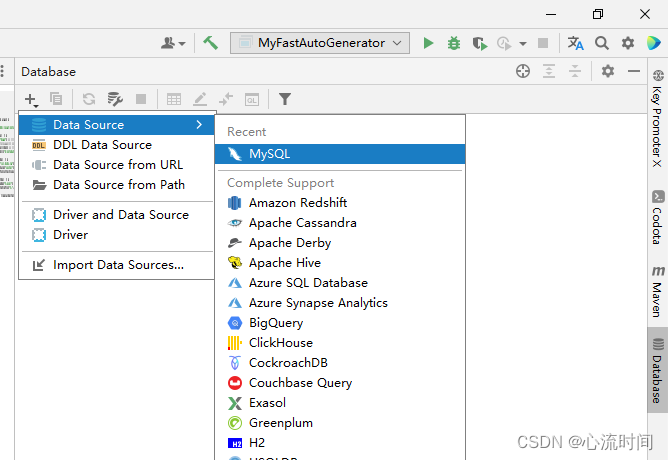668x460 pixels.
Task: Start debugging with the bug icon
Action: (454, 43)
